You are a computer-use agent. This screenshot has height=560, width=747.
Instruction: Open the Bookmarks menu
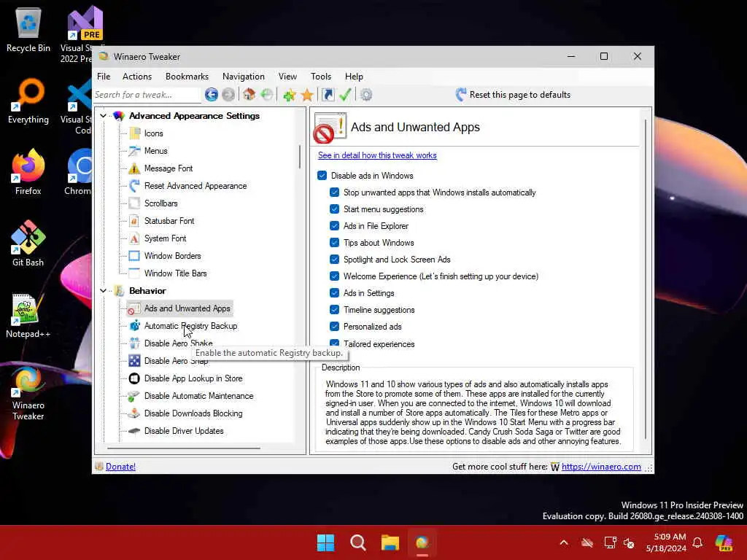[x=187, y=77]
